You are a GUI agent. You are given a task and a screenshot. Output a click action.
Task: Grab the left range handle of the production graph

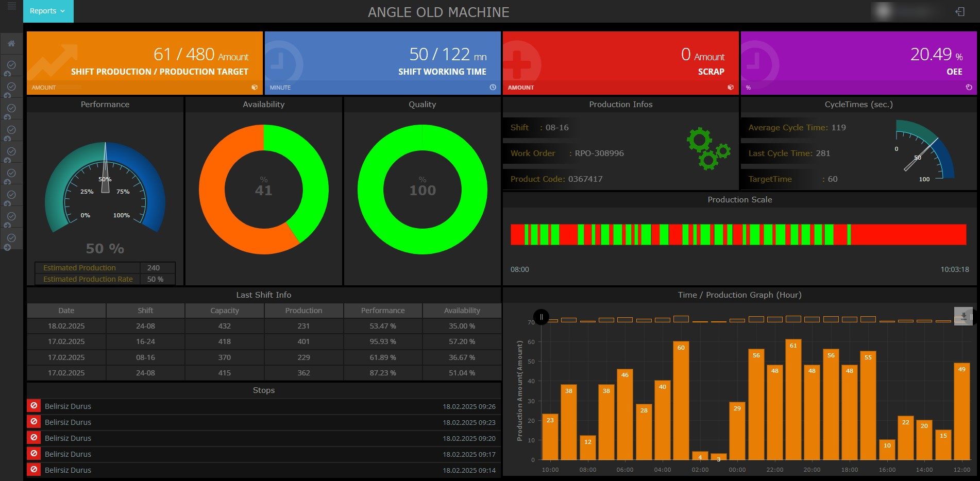[x=541, y=317]
